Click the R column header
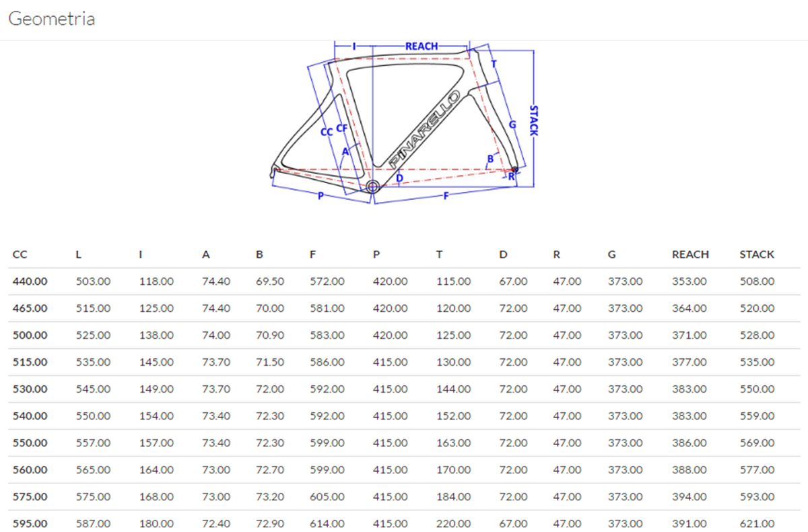The width and height of the screenshot is (808, 532). click(x=556, y=255)
